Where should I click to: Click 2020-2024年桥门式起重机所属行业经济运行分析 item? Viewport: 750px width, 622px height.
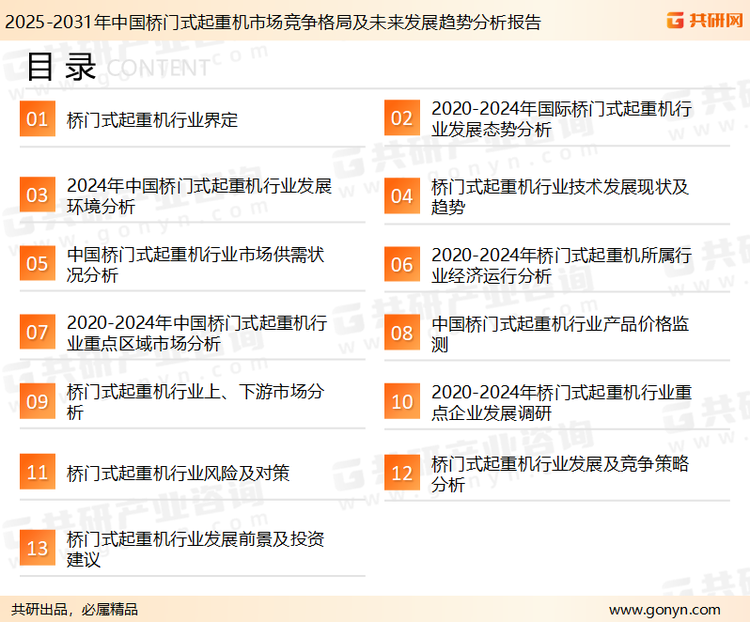pyautogui.click(x=561, y=265)
